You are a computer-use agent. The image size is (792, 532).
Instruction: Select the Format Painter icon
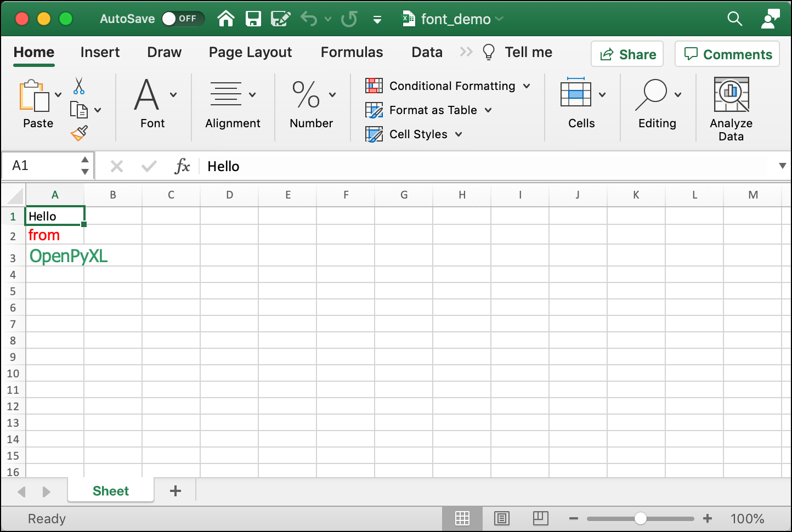click(79, 133)
